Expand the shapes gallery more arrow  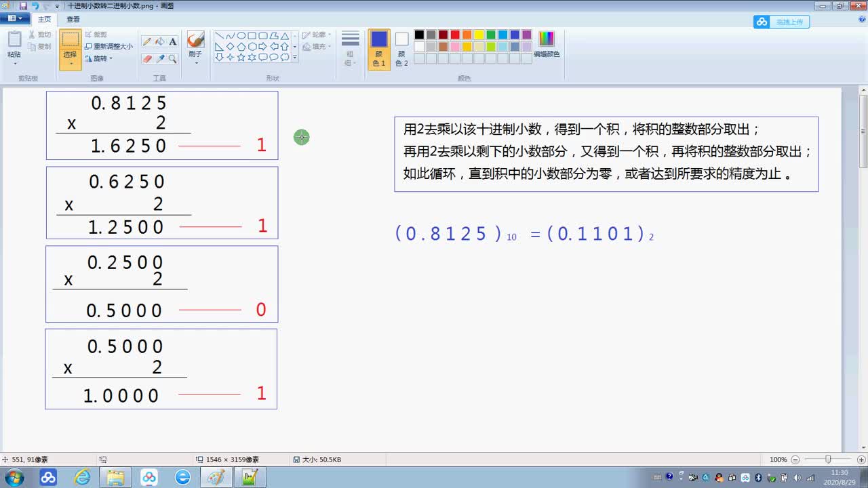point(294,58)
